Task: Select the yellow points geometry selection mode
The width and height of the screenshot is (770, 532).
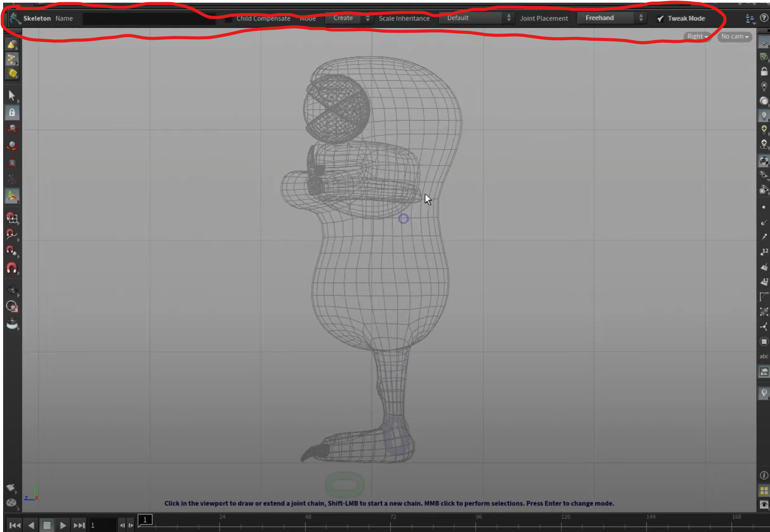Action: [12, 58]
